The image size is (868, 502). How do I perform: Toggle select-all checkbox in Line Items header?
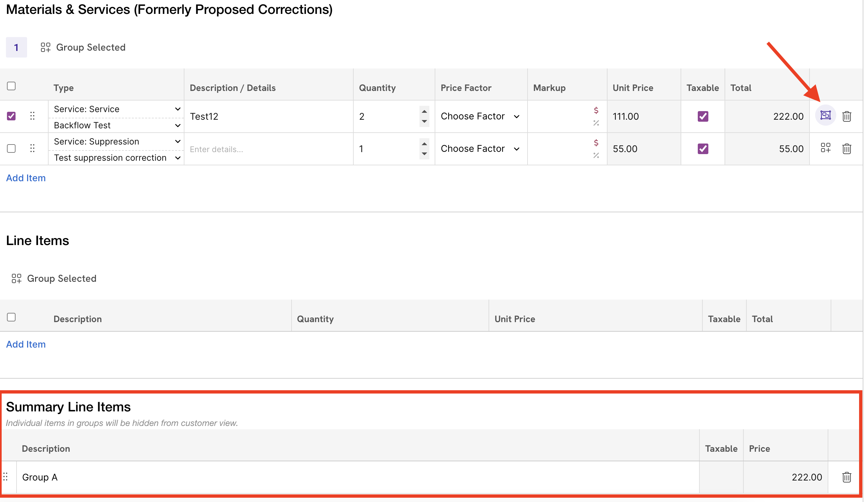(11, 317)
